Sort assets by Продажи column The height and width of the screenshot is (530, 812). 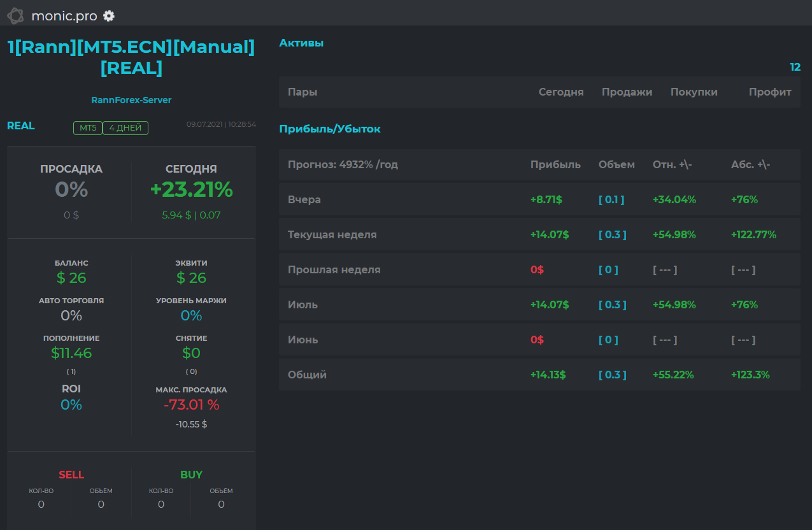point(627,92)
